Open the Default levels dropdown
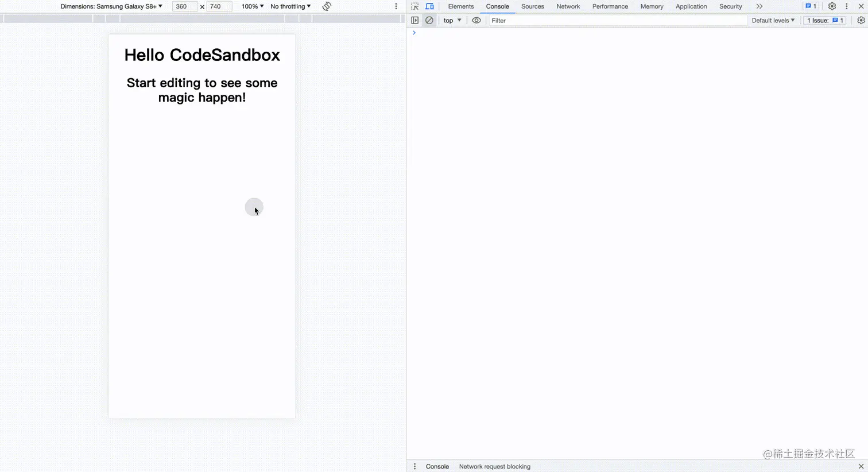 click(773, 20)
